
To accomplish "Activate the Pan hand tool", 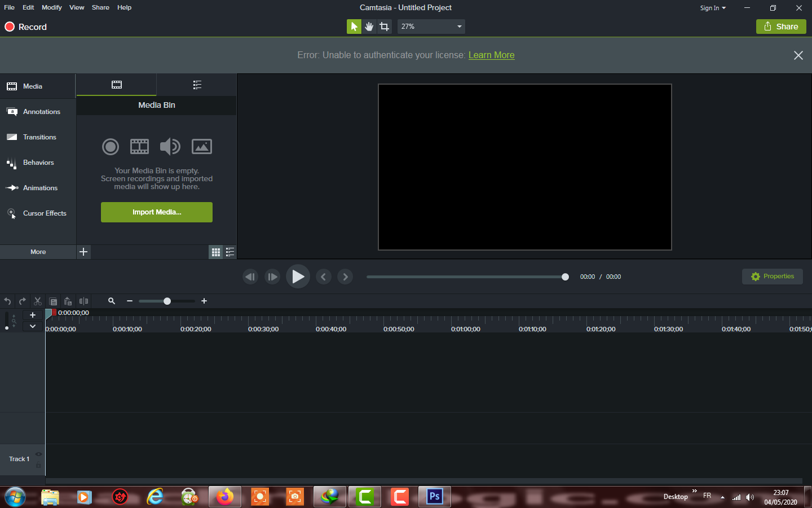I will coord(369,27).
